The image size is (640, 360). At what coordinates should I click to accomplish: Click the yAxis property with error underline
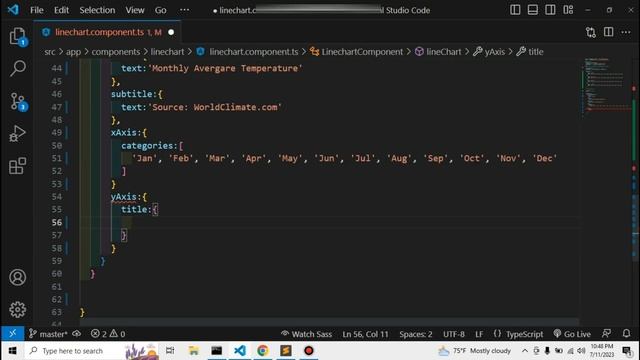(123, 197)
